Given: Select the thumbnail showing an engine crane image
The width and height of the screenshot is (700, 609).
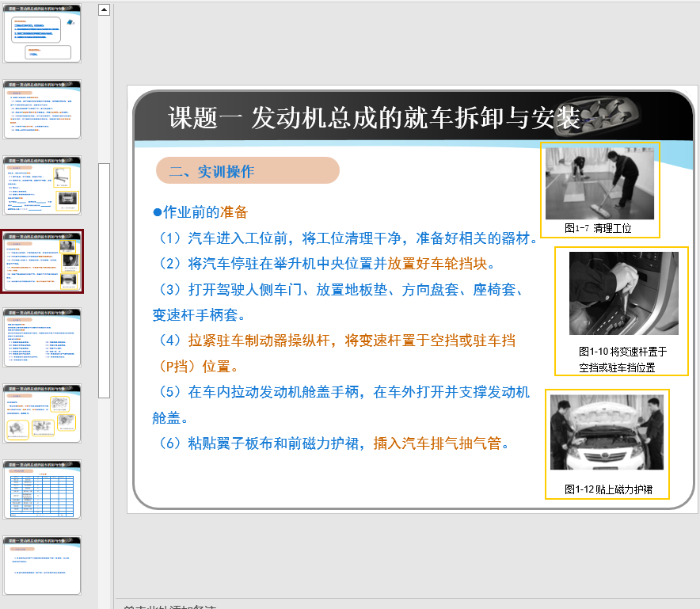Looking at the screenshot, I should 42,185.
